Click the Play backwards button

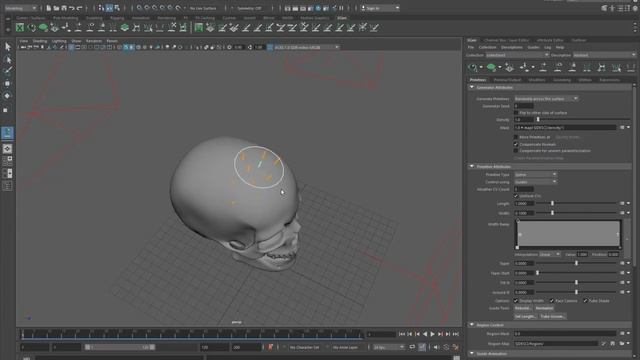click(425, 334)
